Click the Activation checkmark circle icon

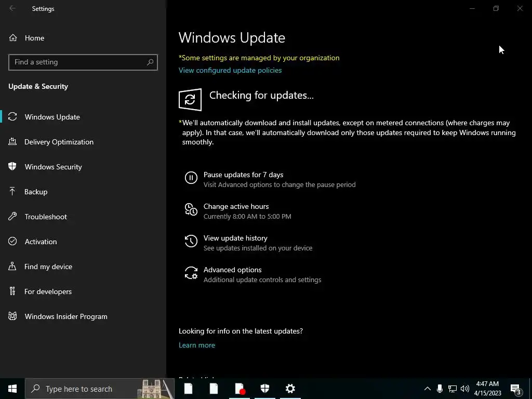12,241
